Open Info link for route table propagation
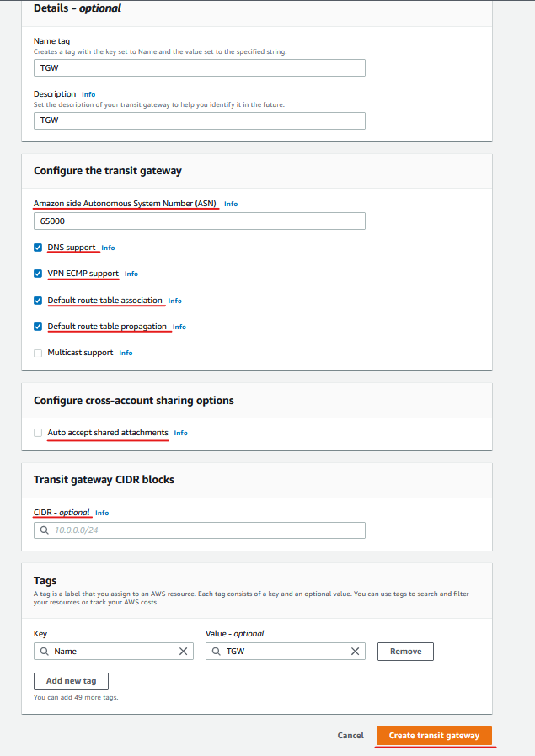This screenshot has width=535, height=756. (x=179, y=327)
